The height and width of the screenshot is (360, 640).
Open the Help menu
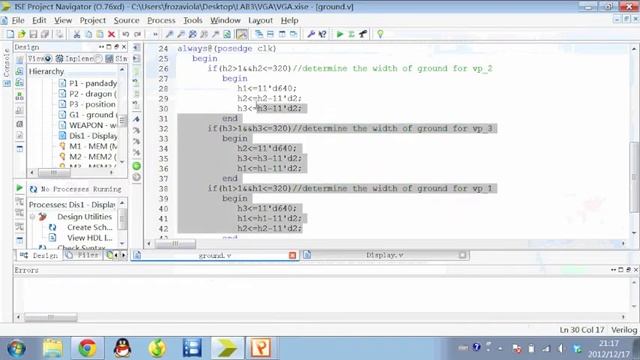click(x=289, y=20)
